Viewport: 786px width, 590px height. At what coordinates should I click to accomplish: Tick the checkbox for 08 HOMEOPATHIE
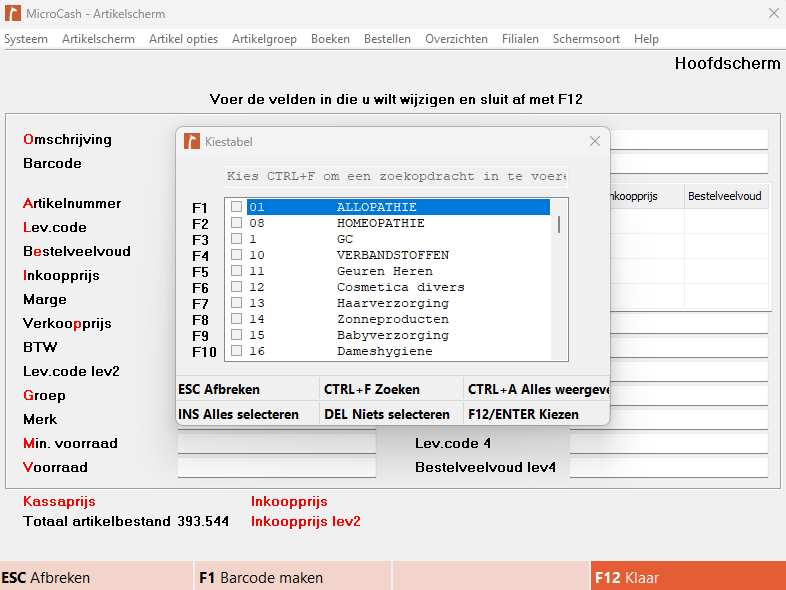237,223
